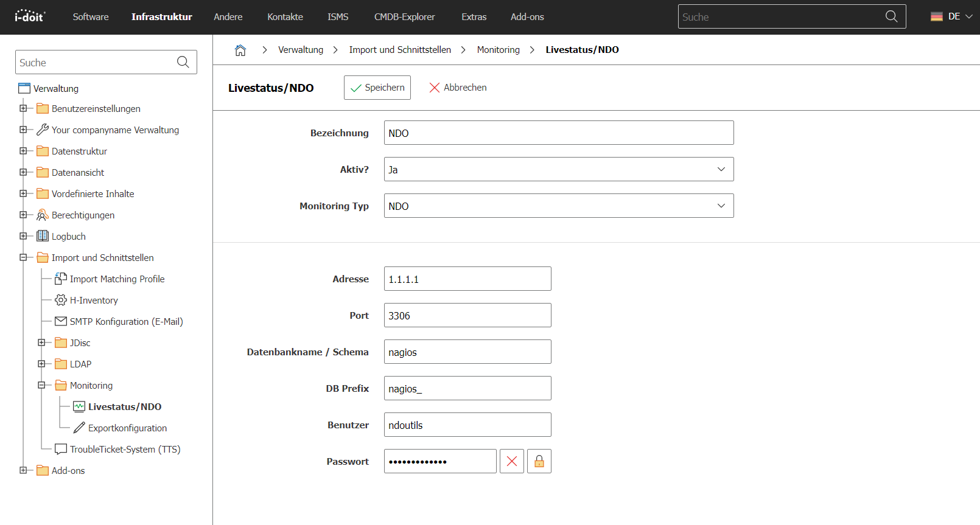
Task: Open the Software menu
Action: tap(91, 17)
